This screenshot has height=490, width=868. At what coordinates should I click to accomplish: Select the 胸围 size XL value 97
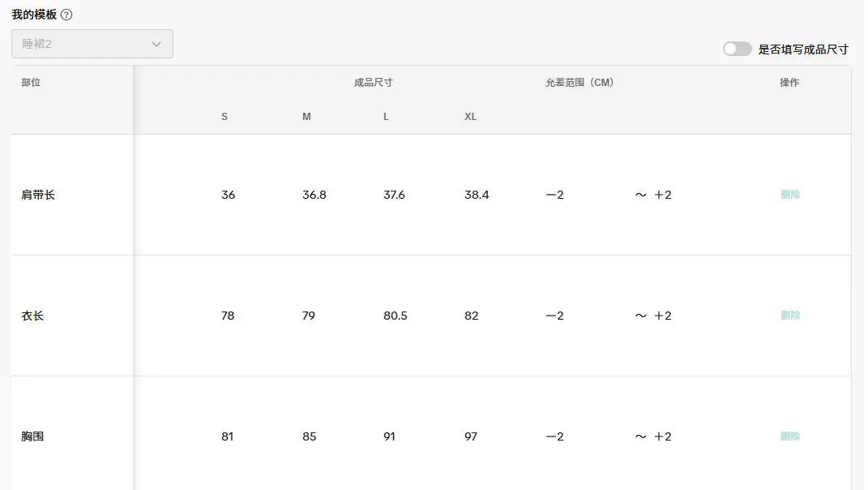tap(471, 436)
